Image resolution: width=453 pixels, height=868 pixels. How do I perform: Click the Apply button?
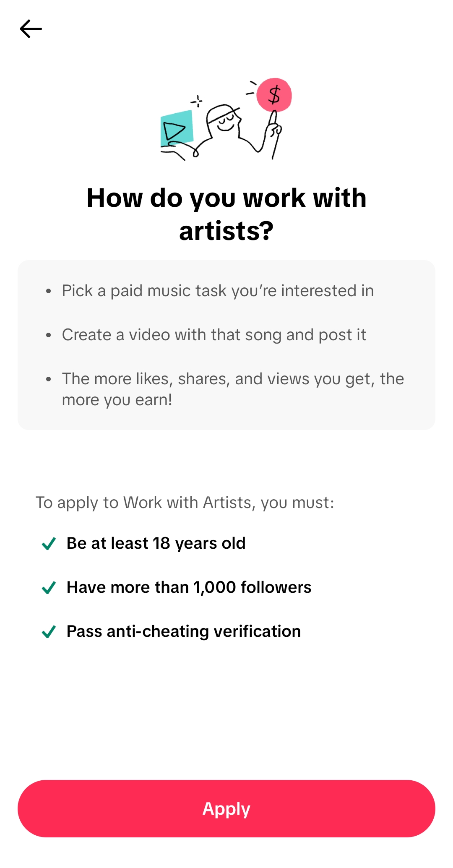[226, 808]
